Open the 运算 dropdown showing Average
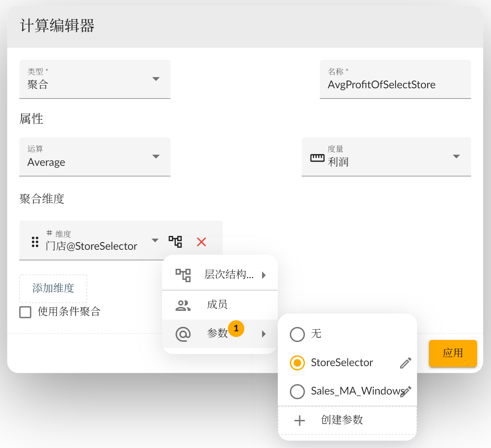 pyautogui.click(x=95, y=157)
